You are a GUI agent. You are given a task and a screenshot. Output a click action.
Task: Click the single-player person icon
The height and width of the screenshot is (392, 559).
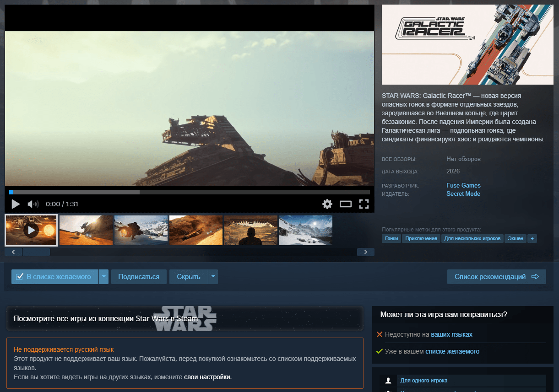[388, 380]
